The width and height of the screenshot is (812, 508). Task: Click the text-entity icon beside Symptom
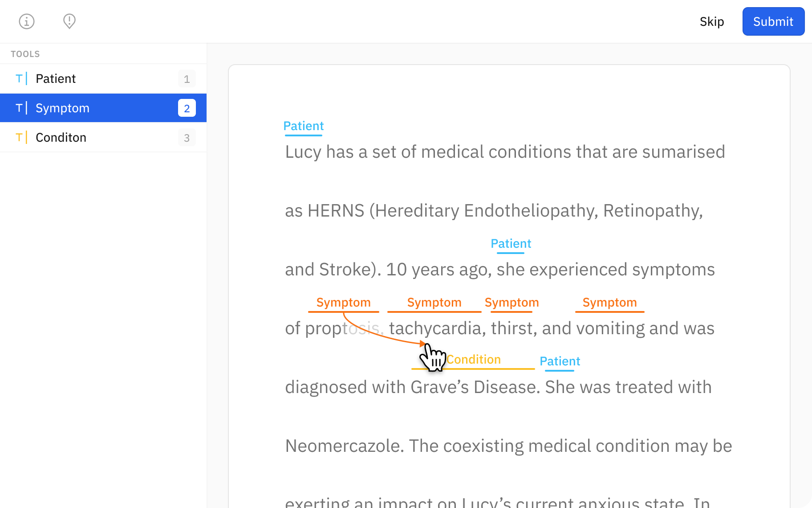pyautogui.click(x=20, y=108)
